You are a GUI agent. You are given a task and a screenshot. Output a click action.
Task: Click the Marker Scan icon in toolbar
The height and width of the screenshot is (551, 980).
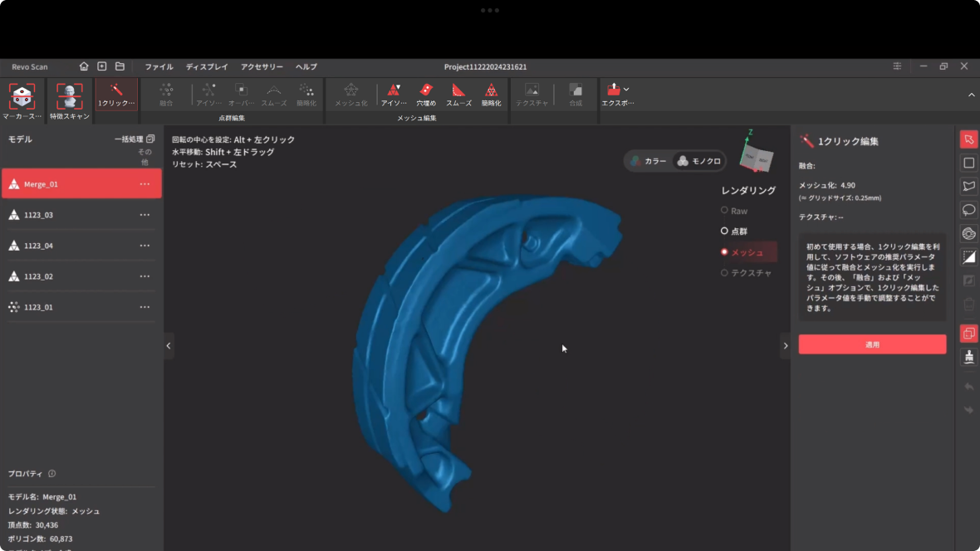tap(22, 96)
